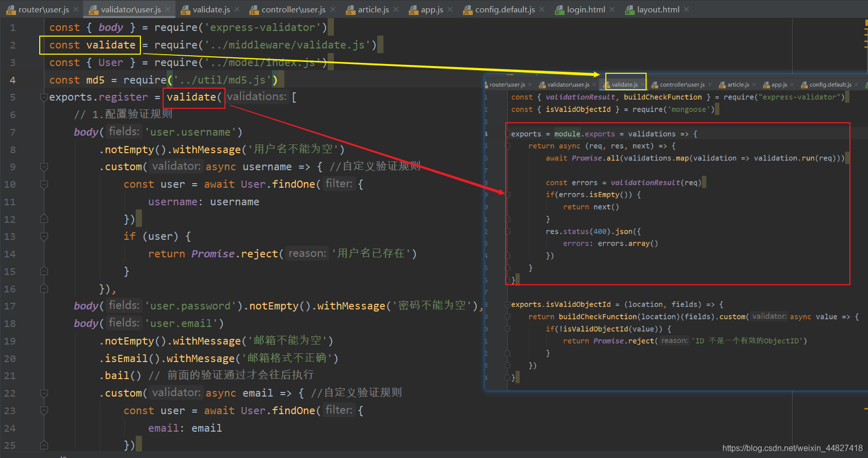The height and width of the screenshot is (458, 868).
Task: Click the JS file icon on article.js tab
Action: click(350, 10)
